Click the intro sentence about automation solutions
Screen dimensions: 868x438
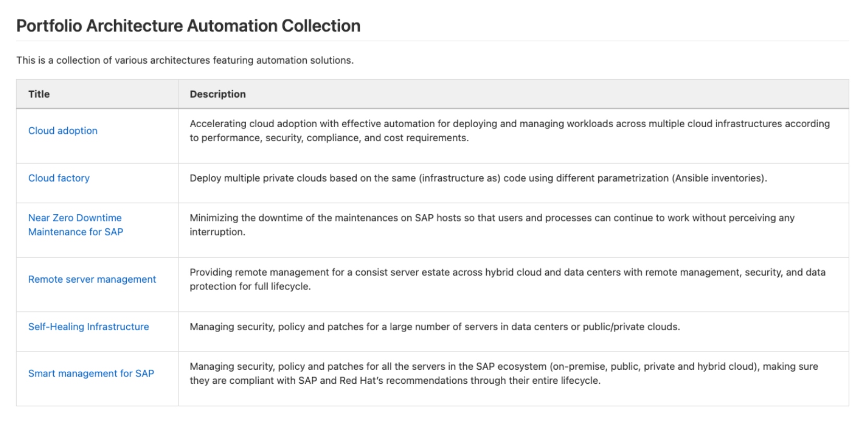[x=185, y=60]
